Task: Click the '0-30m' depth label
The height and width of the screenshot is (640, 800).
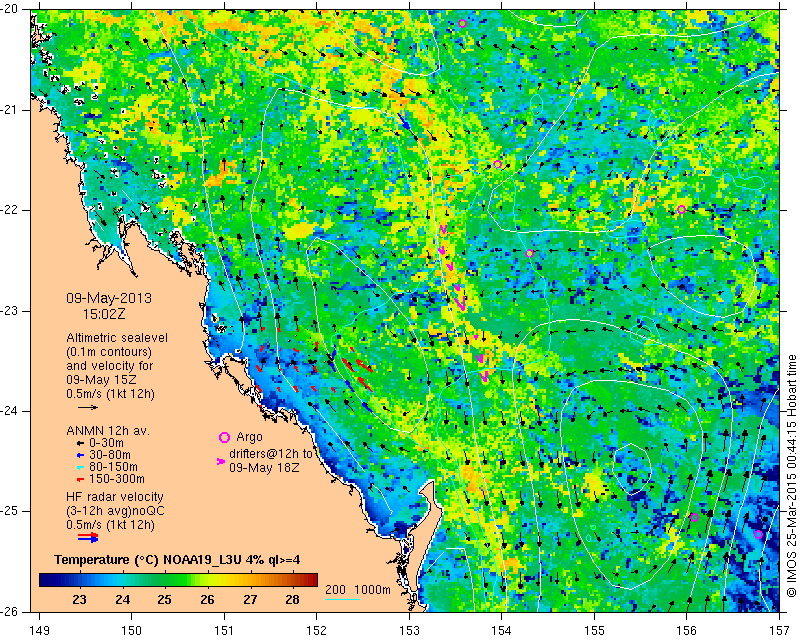Action: click(x=106, y=443)
